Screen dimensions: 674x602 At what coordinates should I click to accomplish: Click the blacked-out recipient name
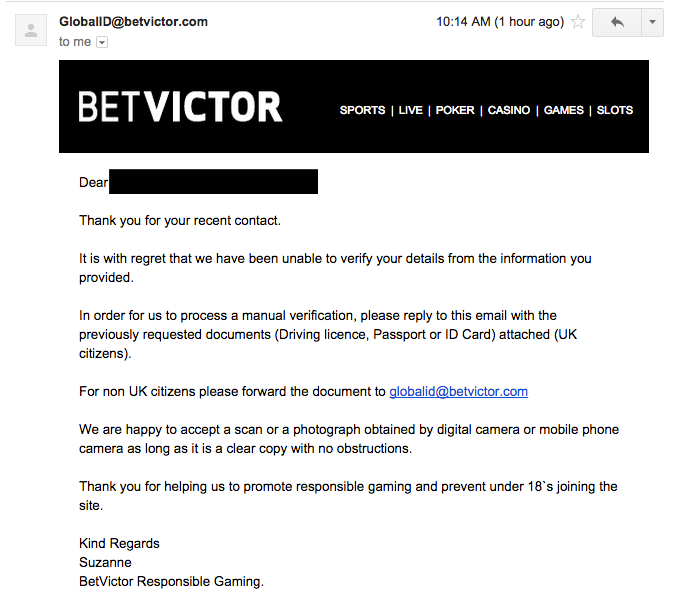[213, 182]
